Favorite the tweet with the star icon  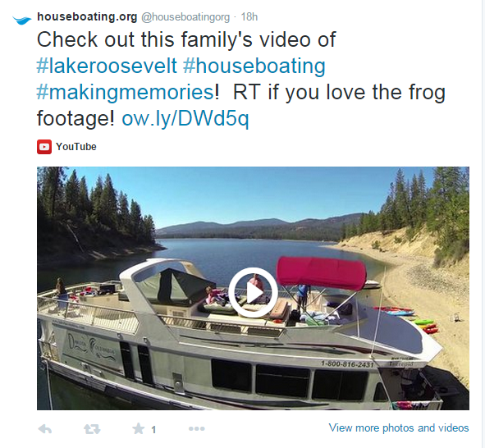tap(138, 428)
